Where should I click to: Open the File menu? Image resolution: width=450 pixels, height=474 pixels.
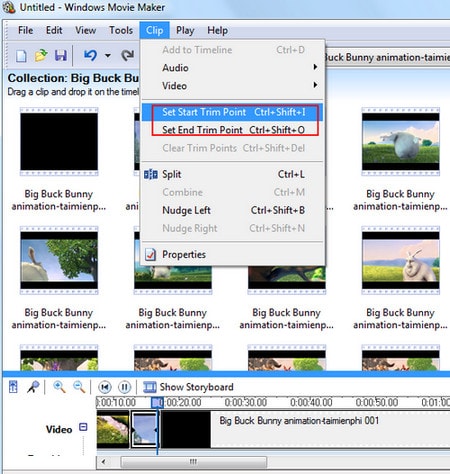click(x=25, y=30)
